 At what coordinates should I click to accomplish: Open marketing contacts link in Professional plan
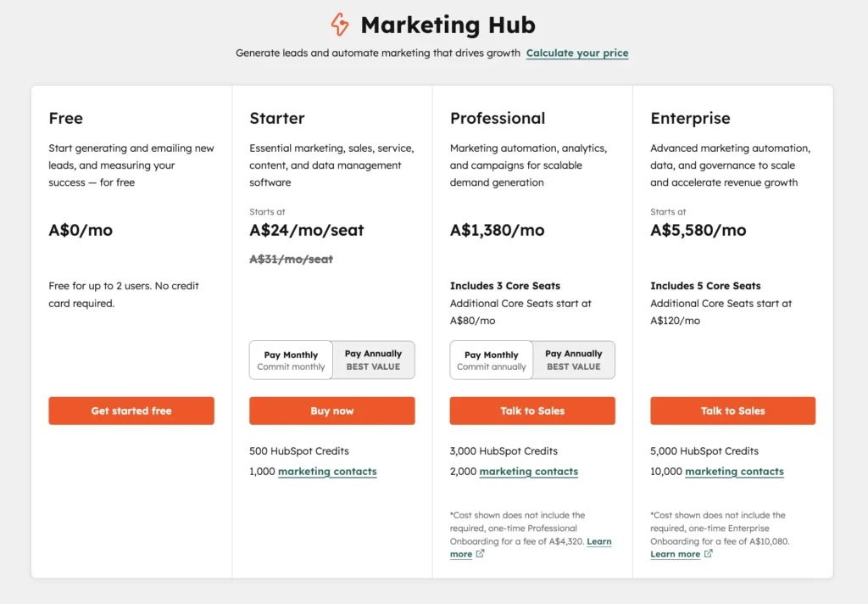(x=529, y=472)
